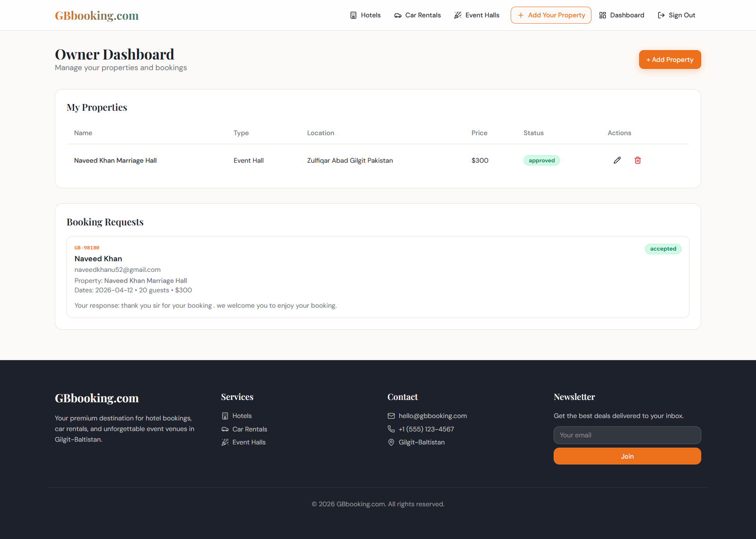
Task: Click the building icon next to Hotels in navbar
Action: pyautogui.click(x=353, y=15)
